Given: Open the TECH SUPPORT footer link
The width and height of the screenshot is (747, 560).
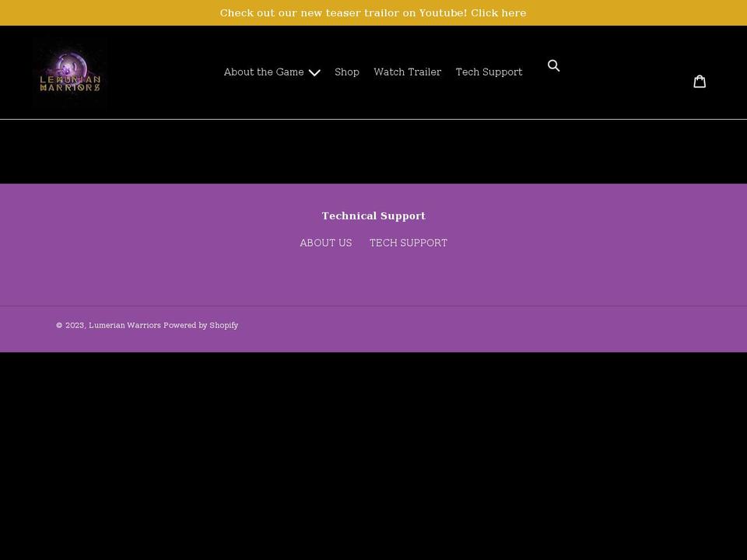Looking at the screenshot, I should [x=409, y=243].
